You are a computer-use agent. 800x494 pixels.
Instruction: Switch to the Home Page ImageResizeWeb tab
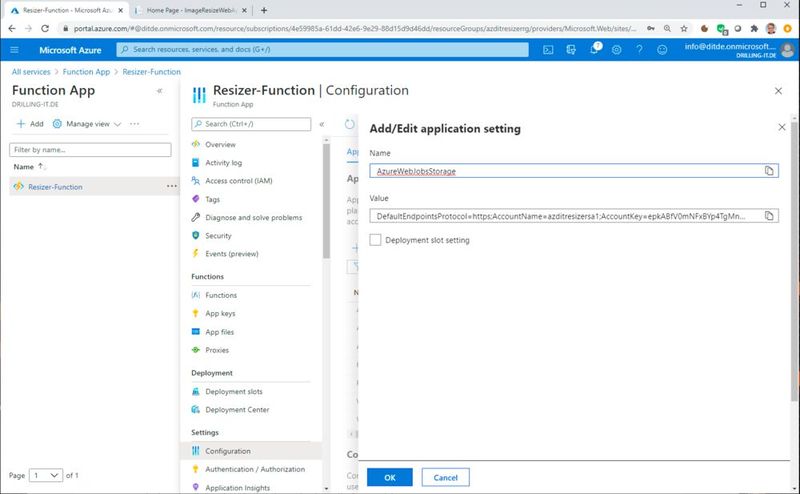(191, 10)
